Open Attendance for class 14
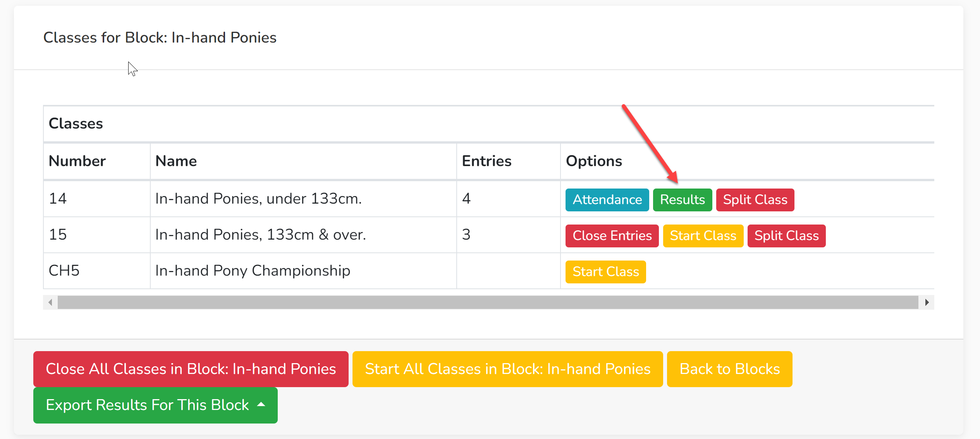Screen dimensions: 980x439 [607, 200]
